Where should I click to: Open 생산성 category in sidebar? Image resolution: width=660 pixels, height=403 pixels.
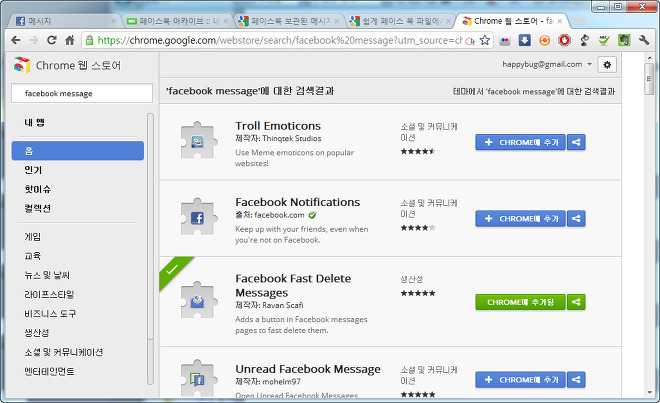pyautogui.click(x=37, y=333)
